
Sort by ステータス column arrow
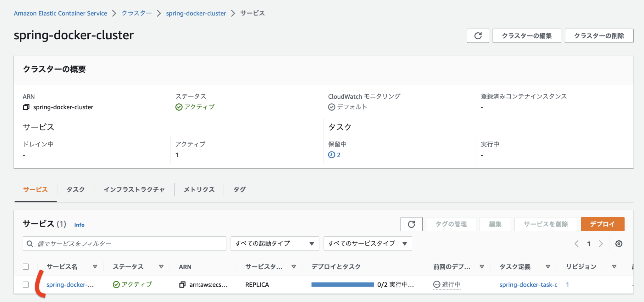coord(161,266)
